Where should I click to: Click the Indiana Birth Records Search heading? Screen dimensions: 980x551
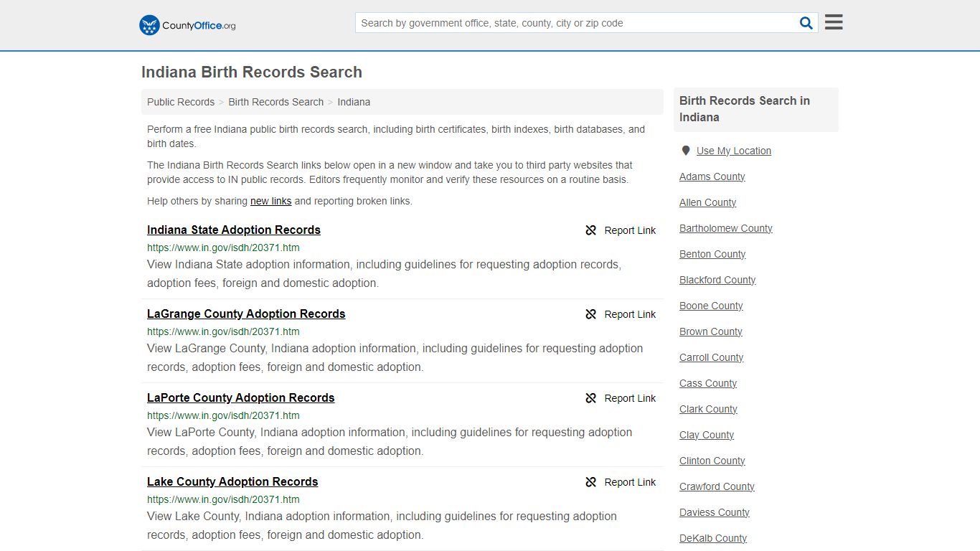pos(252,72)
